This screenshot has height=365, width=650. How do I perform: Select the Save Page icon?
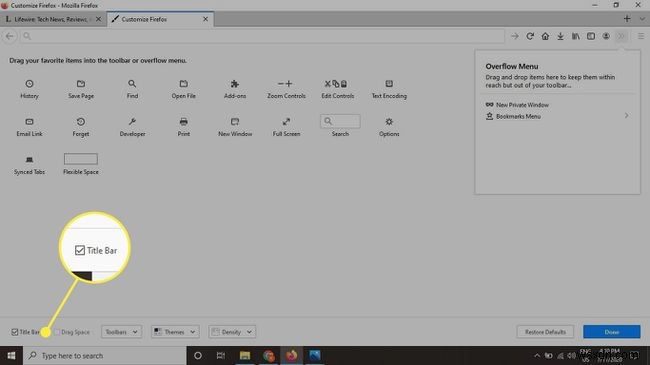point(81,84)
